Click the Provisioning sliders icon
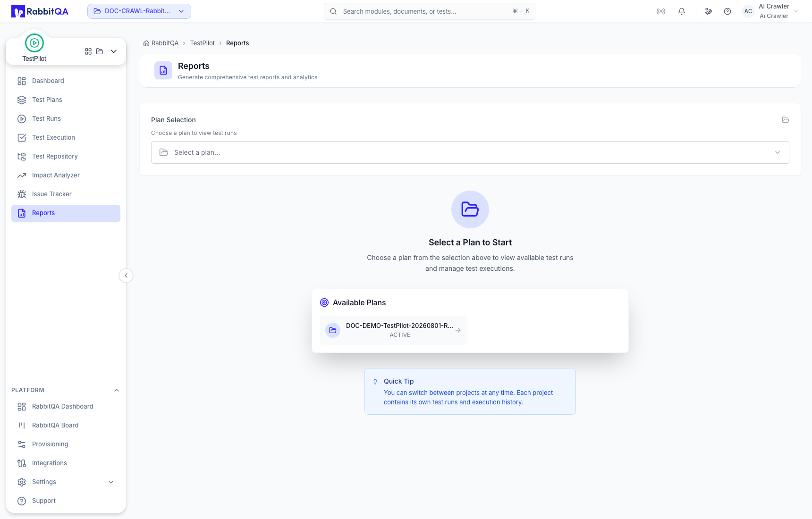 (x=22, y=444)
